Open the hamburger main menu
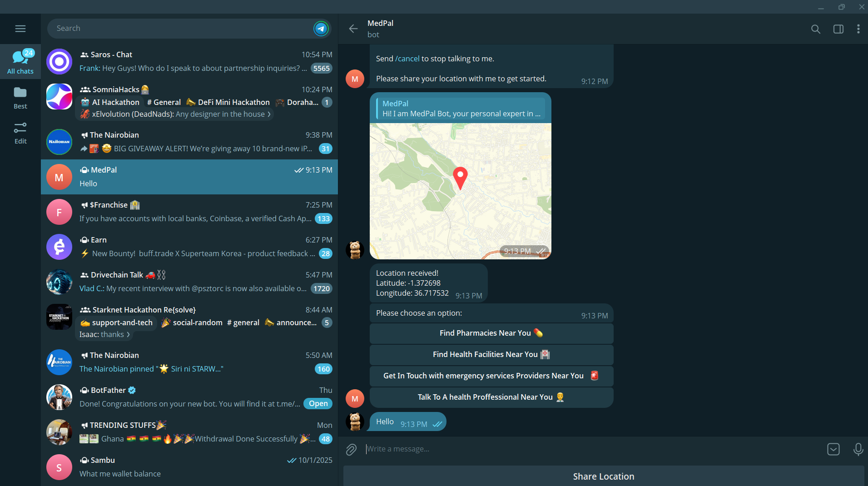 pos(20,29)
